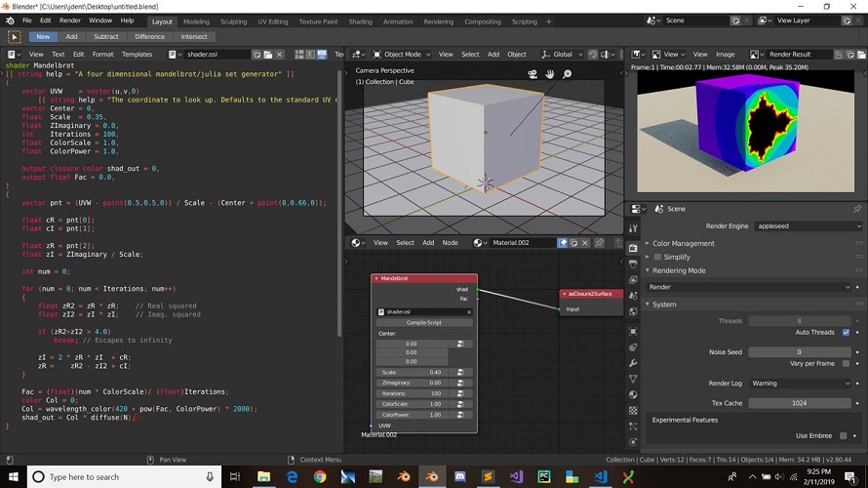Pin the node editor material with pin icon
This screenshot has width=868, height=488.
(599, 243)
